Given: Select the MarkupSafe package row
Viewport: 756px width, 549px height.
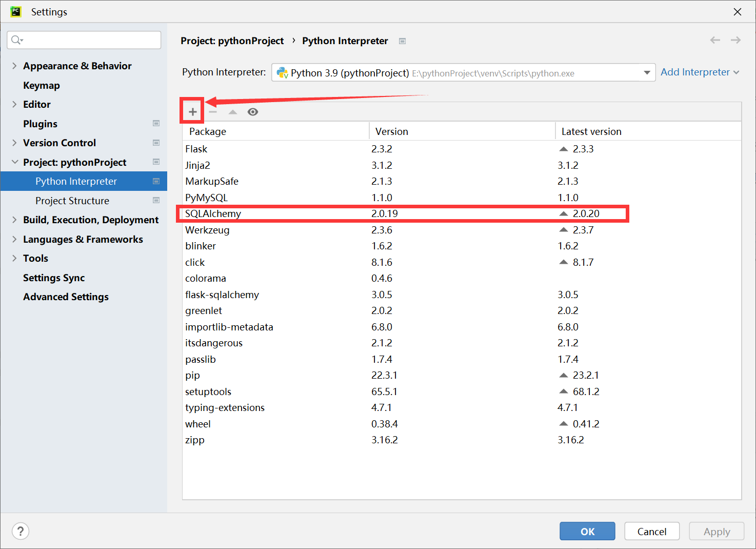Looking at the screenshot, I should pyautogui.click(x=462, y=181).
